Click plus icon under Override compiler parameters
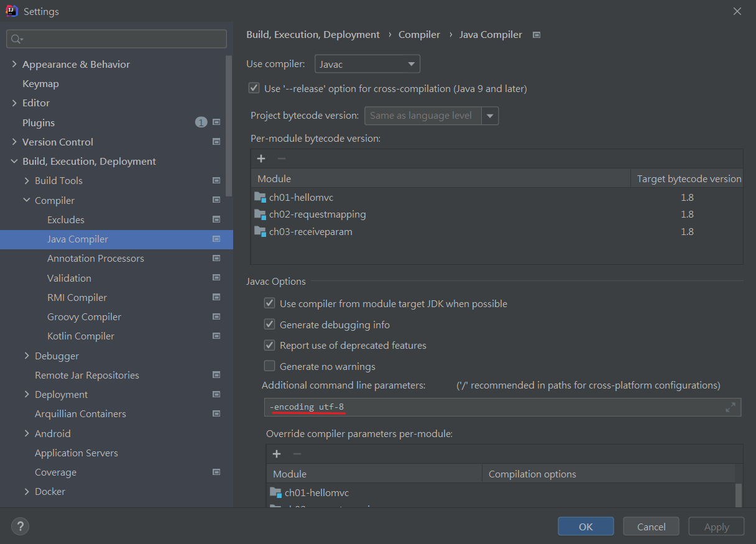The image size is (756, 544). (x=277, y=454)
